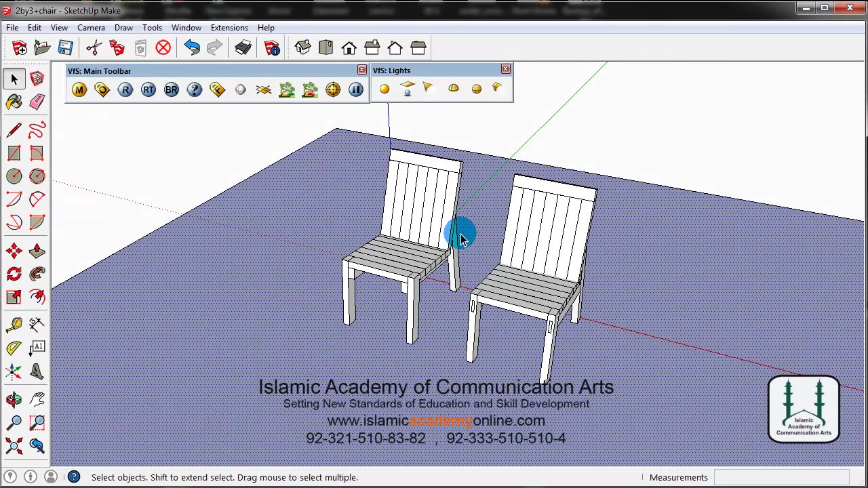
Task: Add a V-Ray Rectangle Light
Action: tap(408, 89)
